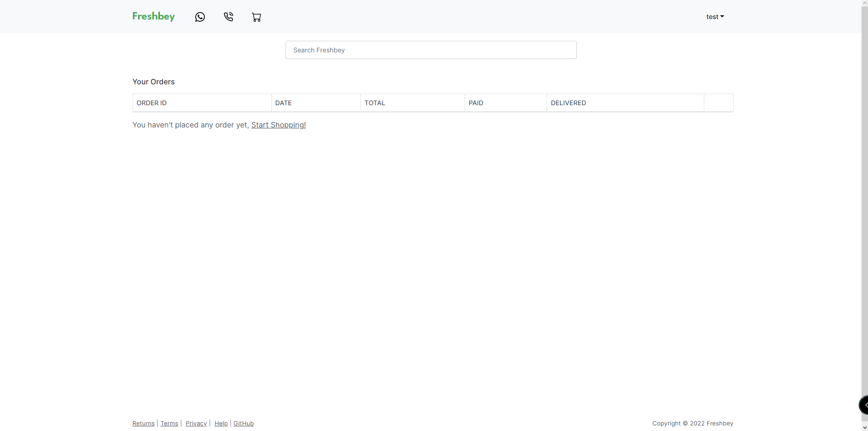Open the WhatsApp chat icon
The height and width of the screenshot is (431, 868).
[x=200, y=17]
